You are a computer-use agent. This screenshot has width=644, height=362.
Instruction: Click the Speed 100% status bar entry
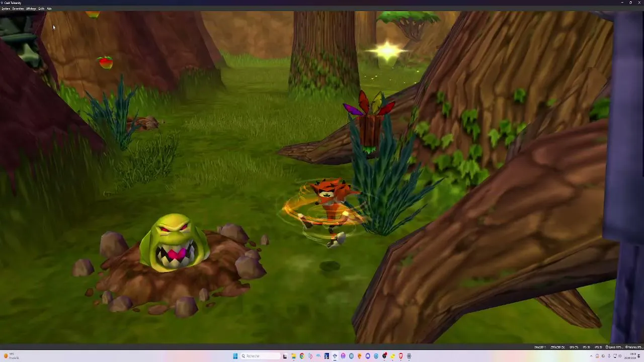click(614, 347)
